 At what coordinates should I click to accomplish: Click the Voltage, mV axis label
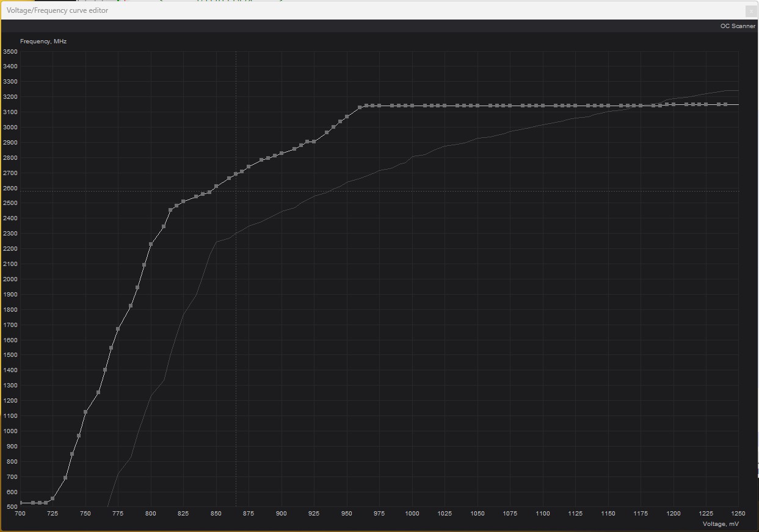click(721, 523)
